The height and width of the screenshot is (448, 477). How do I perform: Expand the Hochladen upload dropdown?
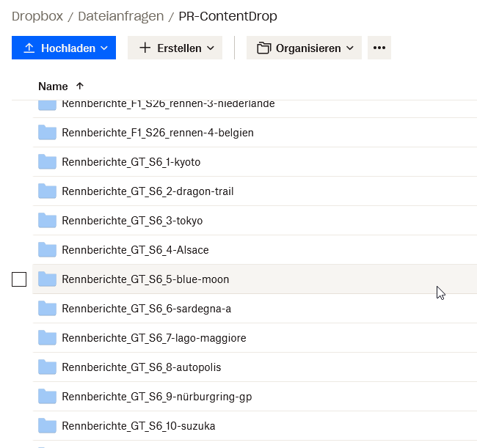[x=64, y=48]
